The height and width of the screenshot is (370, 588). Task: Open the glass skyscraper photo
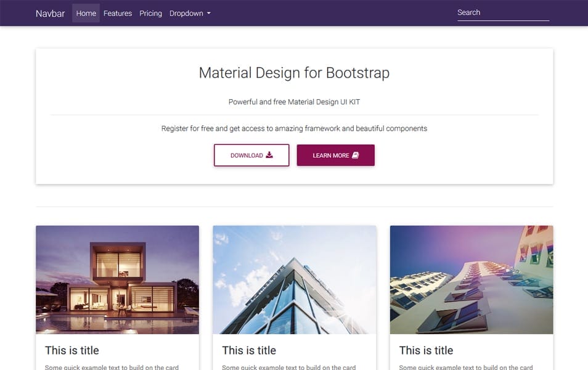coord(294,279)
